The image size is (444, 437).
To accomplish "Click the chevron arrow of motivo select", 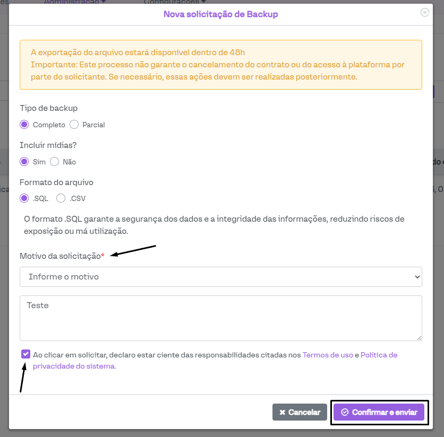I will tap(417, 277).
